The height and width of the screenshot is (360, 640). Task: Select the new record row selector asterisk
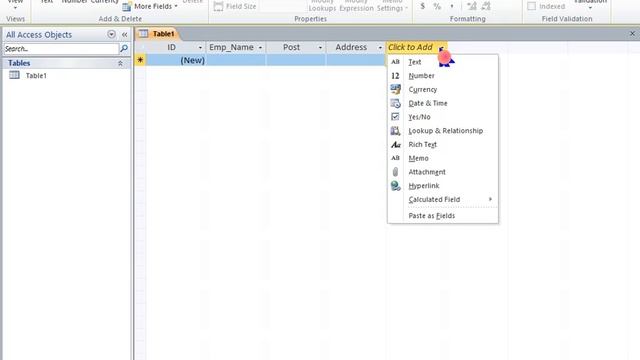point(140,60)
